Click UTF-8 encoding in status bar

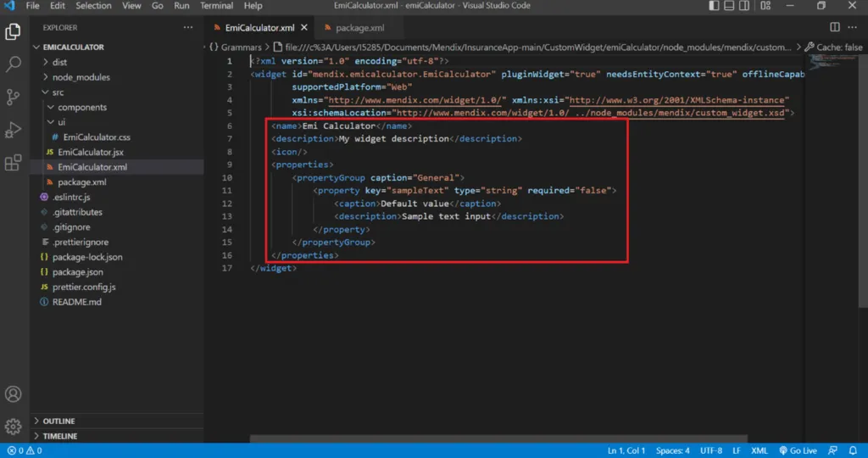pyautogui.click(x=711, y=451)
